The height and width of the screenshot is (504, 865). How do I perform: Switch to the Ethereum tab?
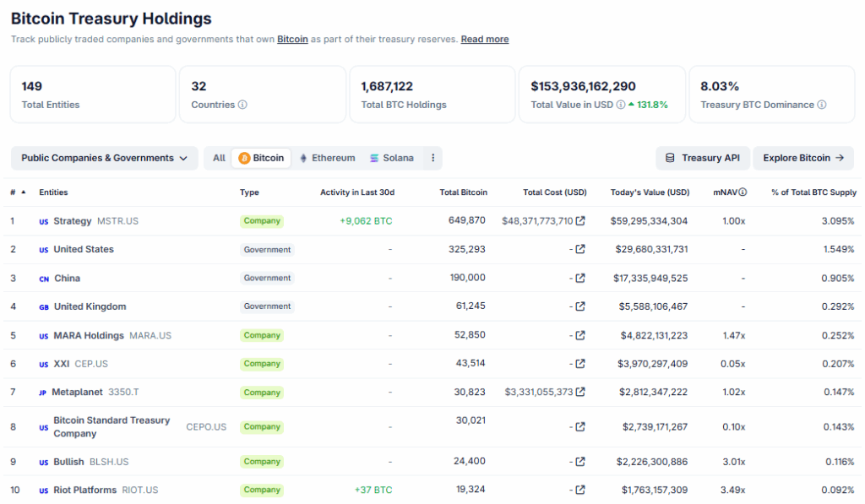[x=327, y=158]
